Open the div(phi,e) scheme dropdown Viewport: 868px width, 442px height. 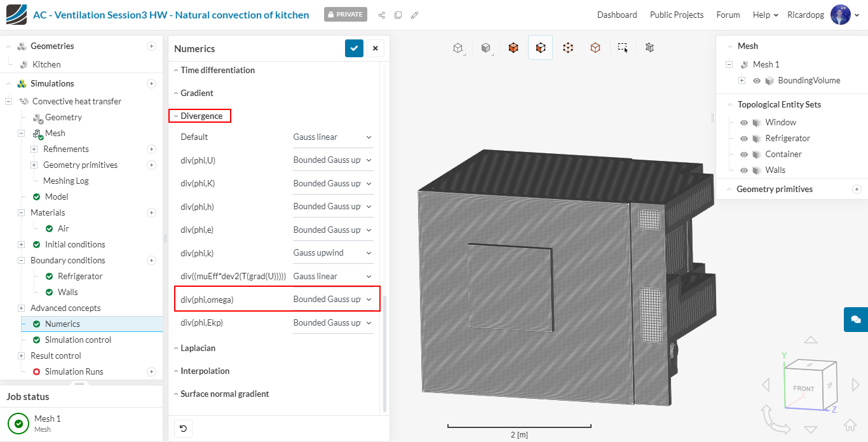coord(332,230)
